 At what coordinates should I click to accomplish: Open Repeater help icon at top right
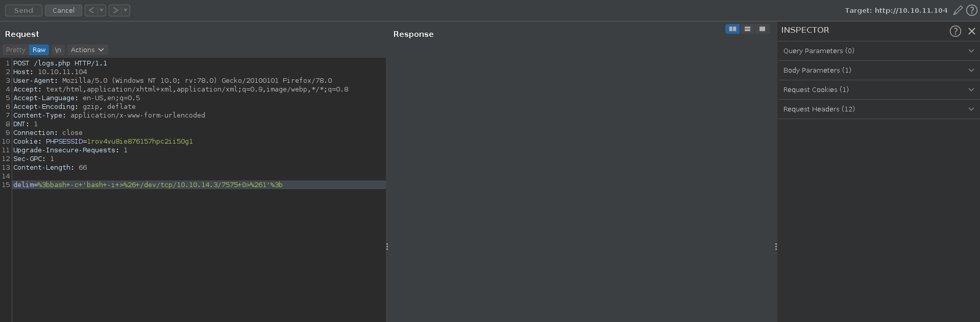(x=971, y=10)
